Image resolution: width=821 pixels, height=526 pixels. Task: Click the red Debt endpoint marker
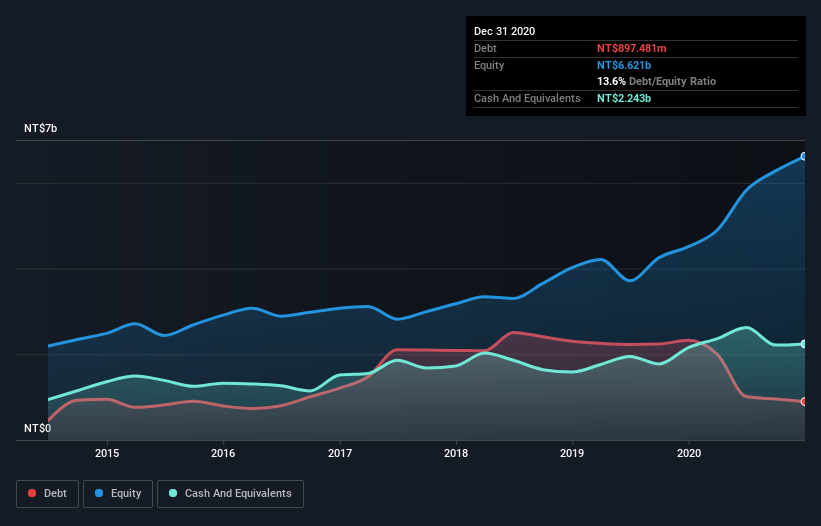pyautogui.click(x=804, y=401)
